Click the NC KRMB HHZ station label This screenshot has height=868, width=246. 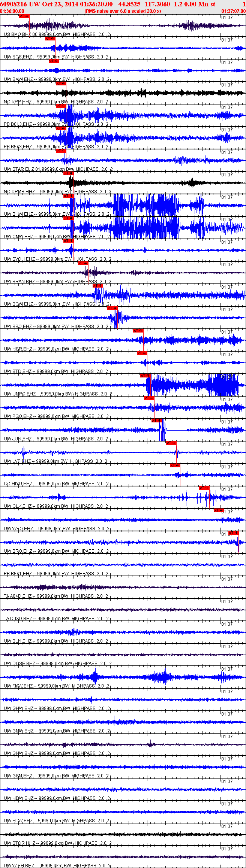[57, 192]
